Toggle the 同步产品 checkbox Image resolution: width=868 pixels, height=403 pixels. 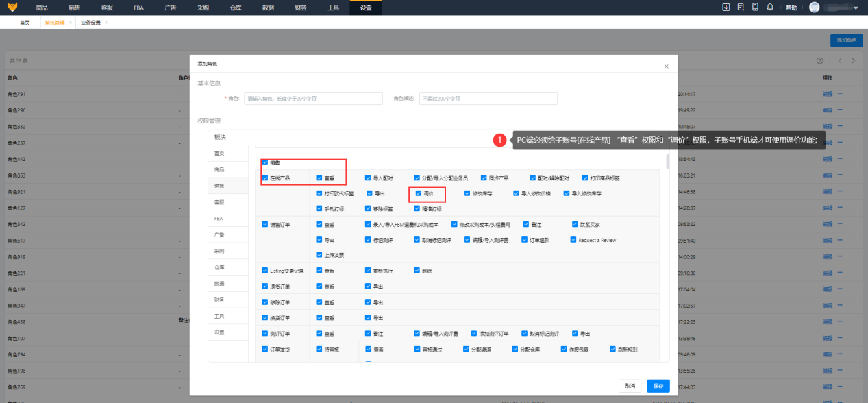[484, 178]
